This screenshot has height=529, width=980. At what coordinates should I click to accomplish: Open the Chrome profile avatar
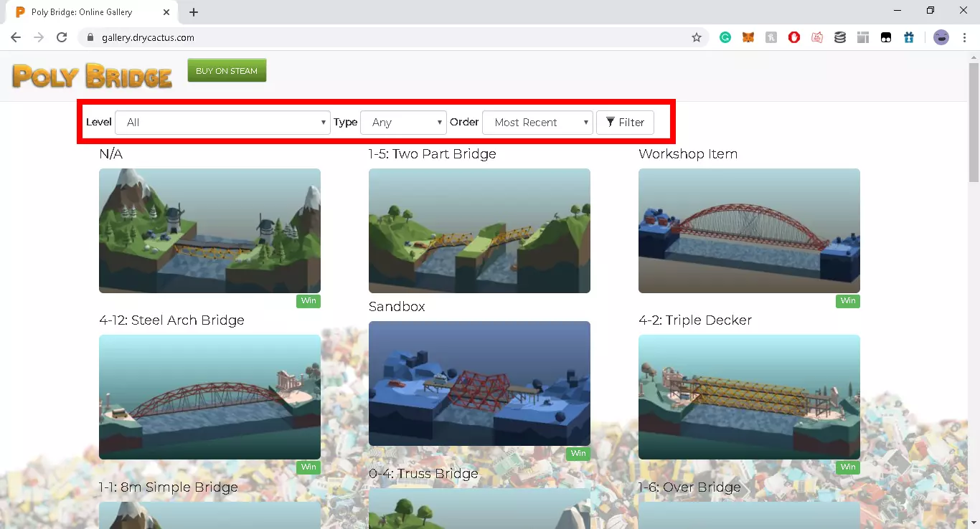[x=941, y=37]
